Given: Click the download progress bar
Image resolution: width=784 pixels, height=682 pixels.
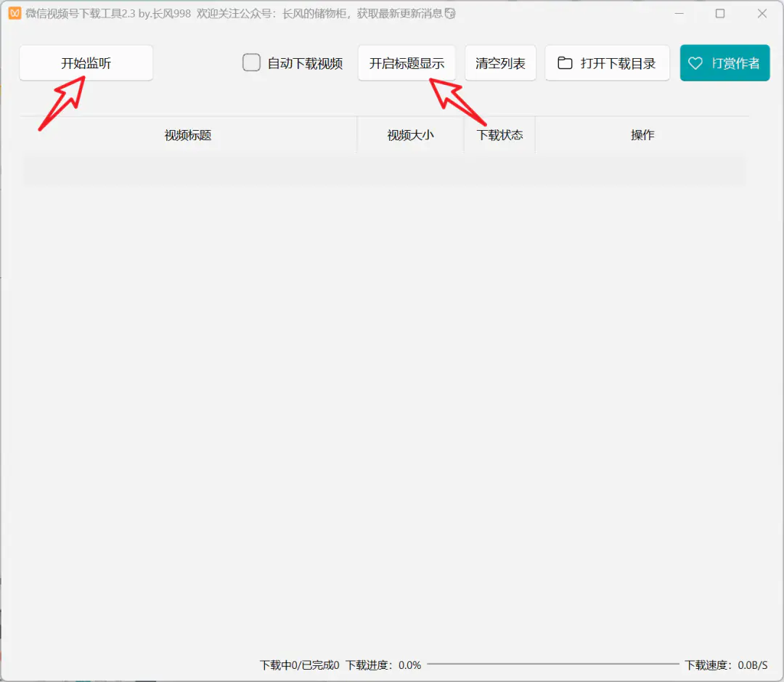Looking at the screenshot, I should 553,665.
